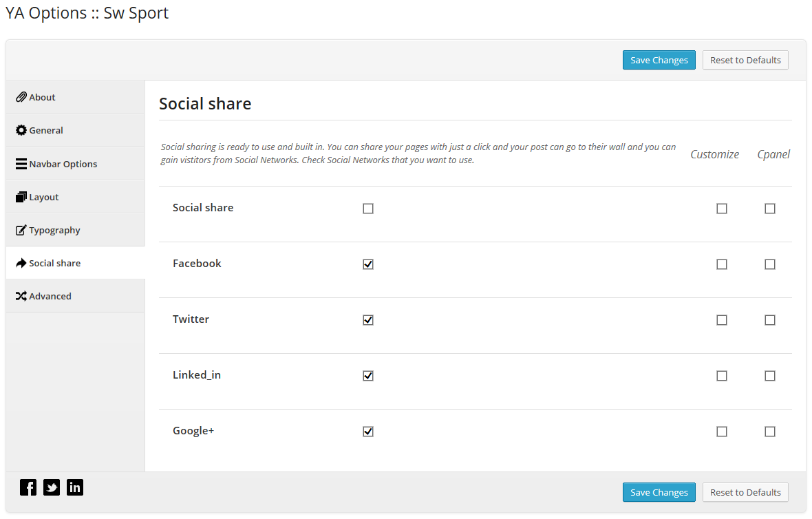The height and width of the screenshot is (519, 812).
Task: Click the Social share section heading
Action: point(205,103)
